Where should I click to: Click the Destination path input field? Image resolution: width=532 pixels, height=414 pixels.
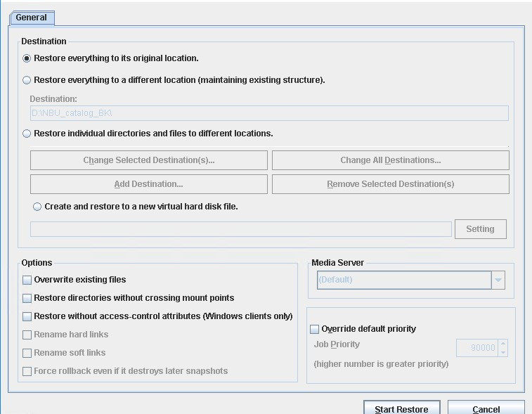point(269,113)
